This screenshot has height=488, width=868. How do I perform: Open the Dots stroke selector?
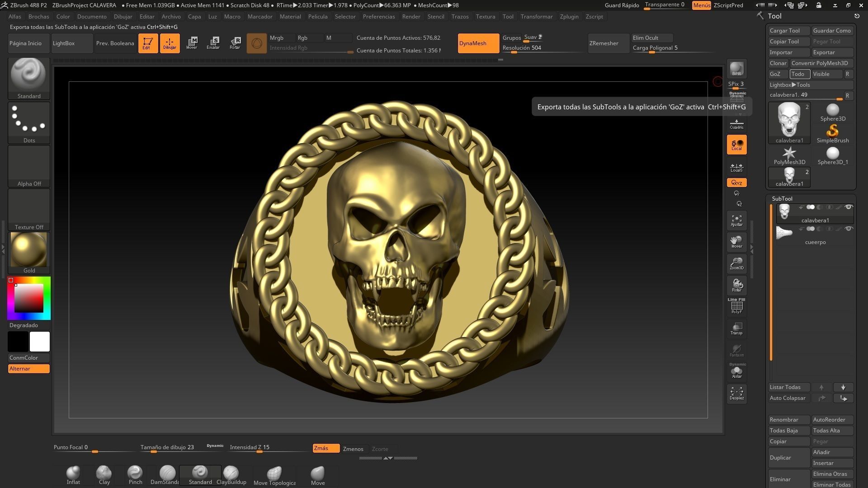29,122
